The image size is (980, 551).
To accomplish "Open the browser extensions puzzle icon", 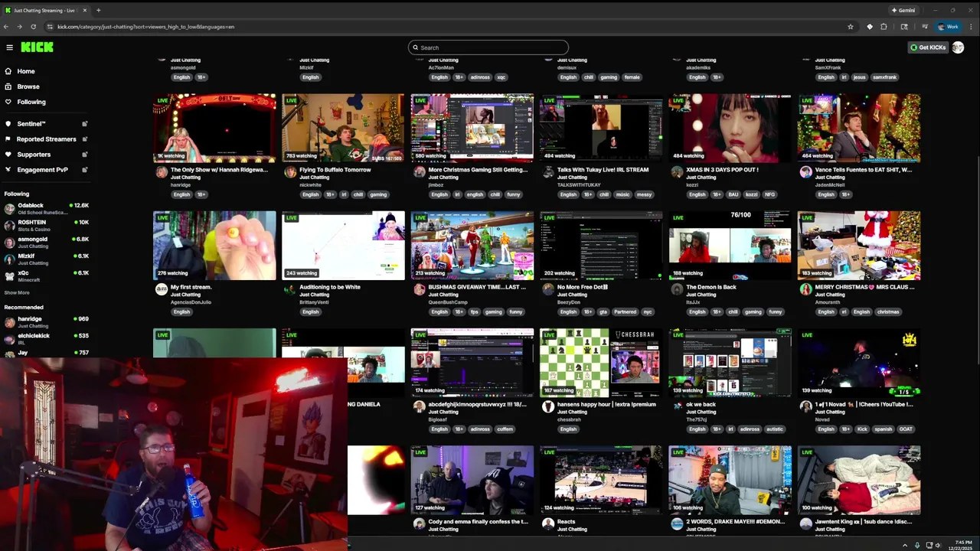I will (884, 27).
